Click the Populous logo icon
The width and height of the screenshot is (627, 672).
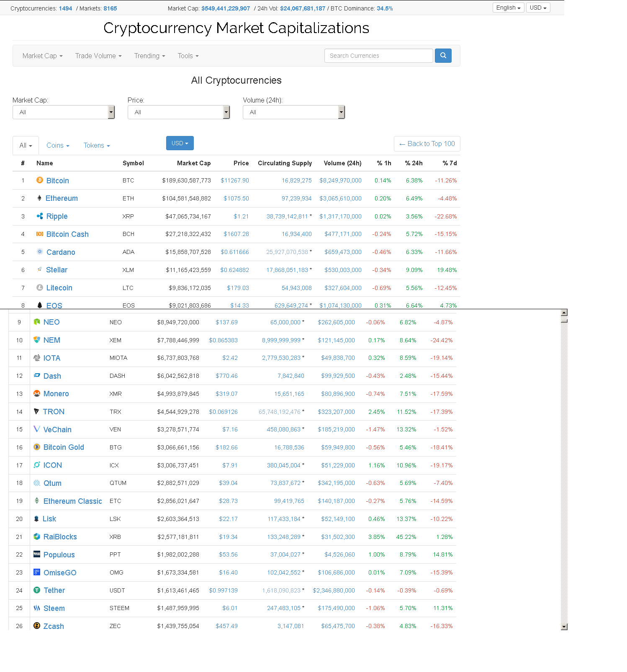[37, 554]
